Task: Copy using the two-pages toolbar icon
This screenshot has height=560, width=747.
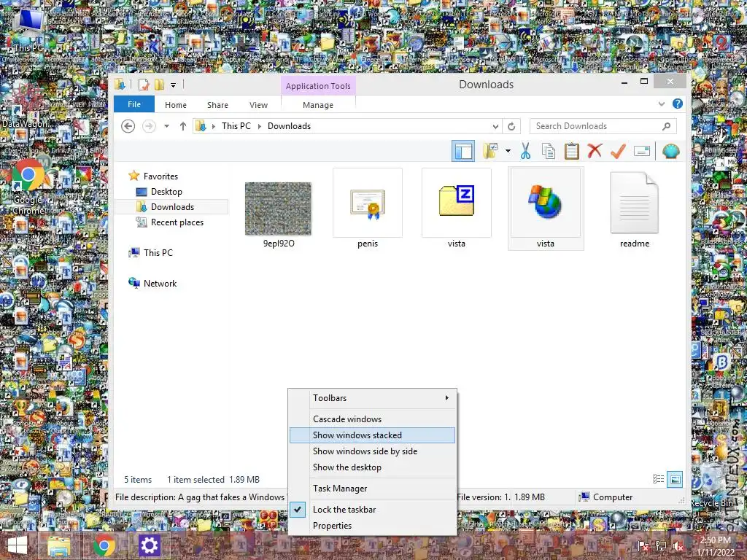Action: (x=549, y=152)
